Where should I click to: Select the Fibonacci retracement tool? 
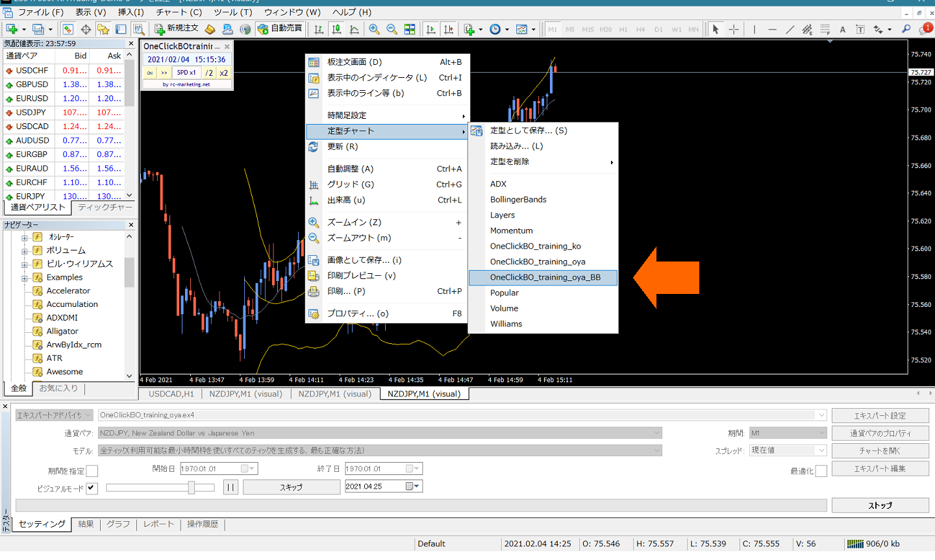(825, 29)
